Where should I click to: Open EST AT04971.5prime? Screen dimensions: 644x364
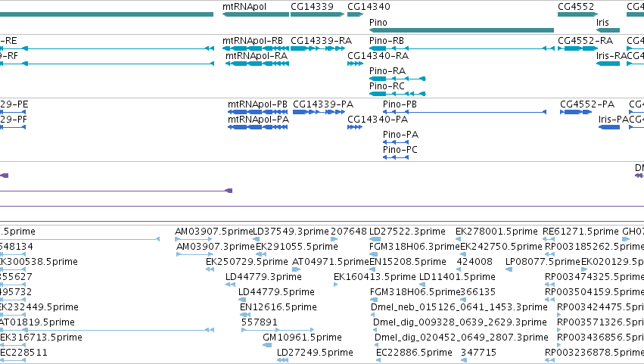331,262
